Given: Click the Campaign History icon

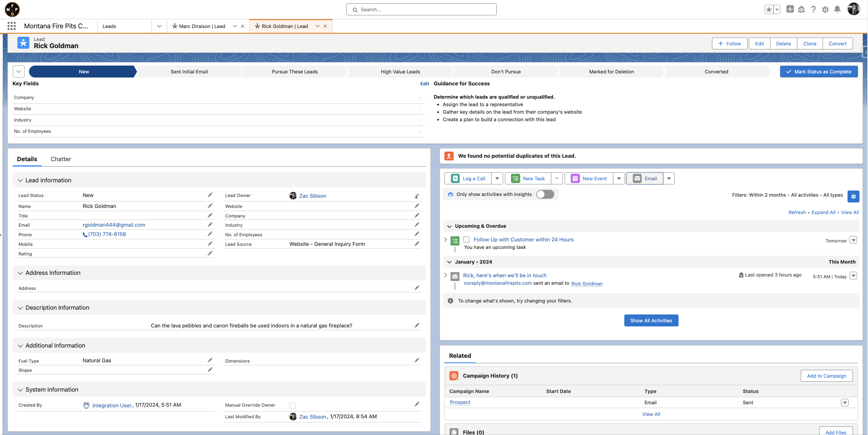Looking at the screenshot, I should point(454,376).
